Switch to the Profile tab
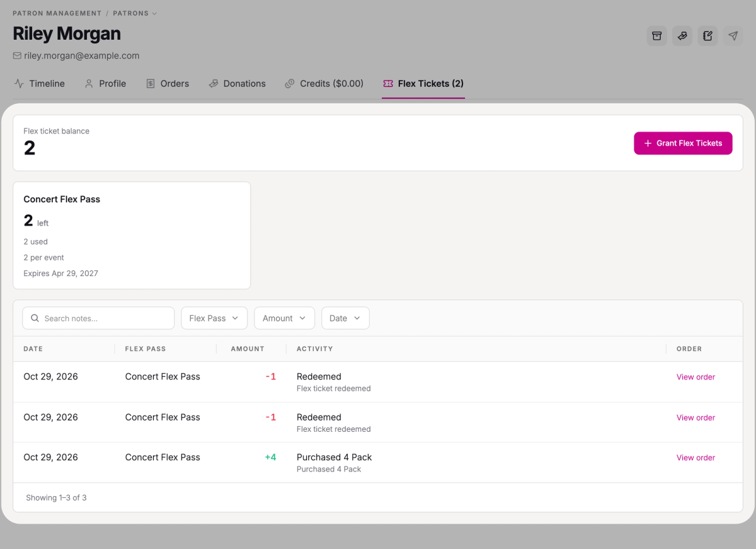The image size is (756, 549). (x=105, y=83)
